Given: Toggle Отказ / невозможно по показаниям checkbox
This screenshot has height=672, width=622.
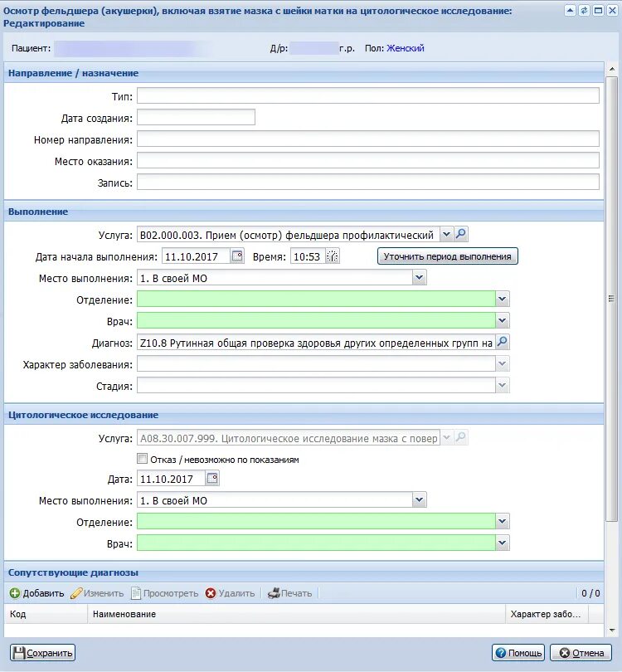Looking at the screenshot, I should [142, 459].
